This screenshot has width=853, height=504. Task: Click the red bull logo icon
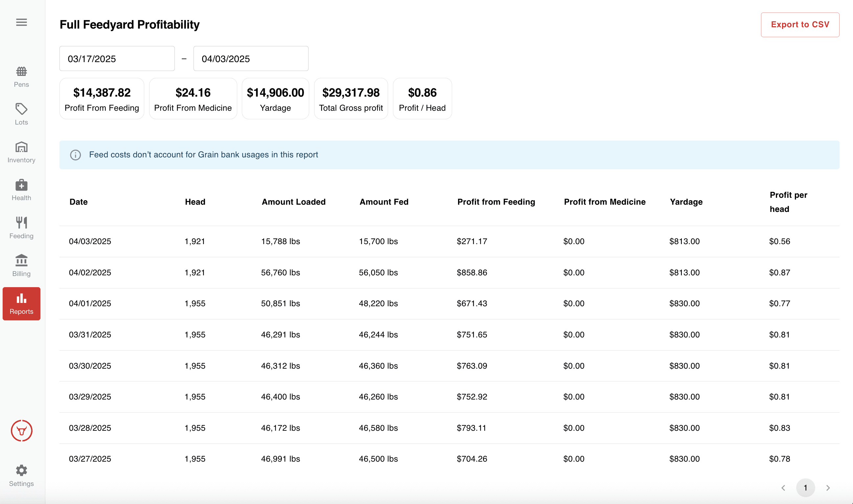(x=21, y=431)
